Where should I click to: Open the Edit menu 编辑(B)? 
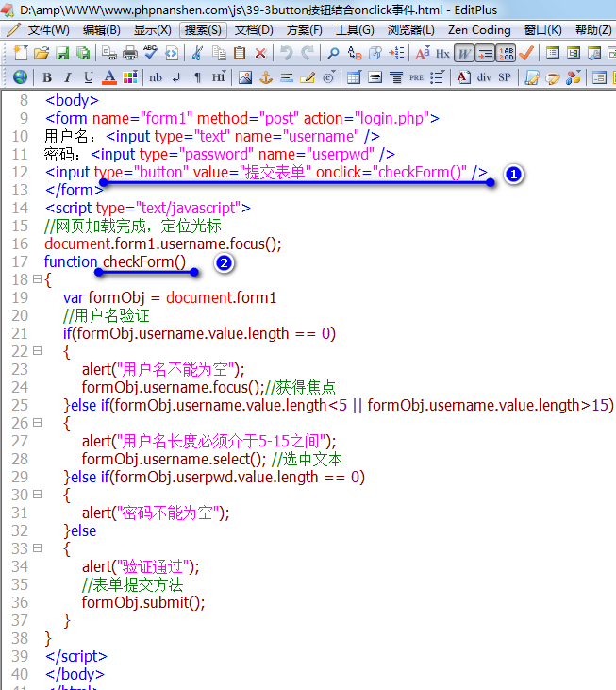(x=102, y=30)
